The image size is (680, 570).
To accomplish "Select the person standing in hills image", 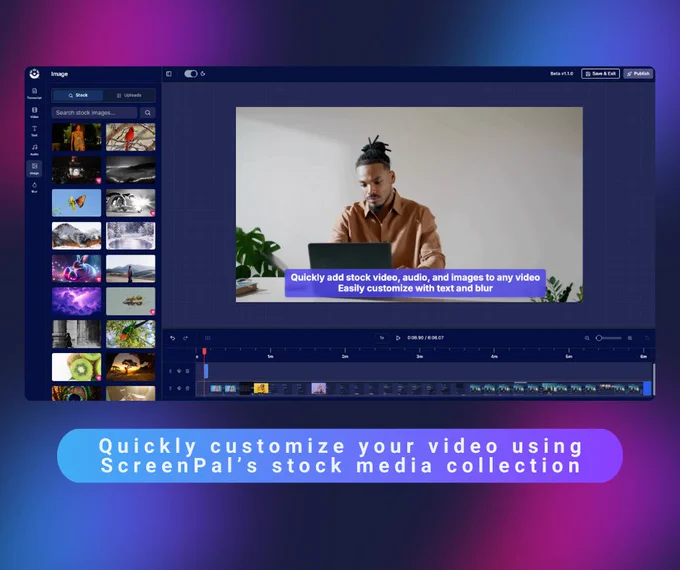I will (x=131, y=269).
